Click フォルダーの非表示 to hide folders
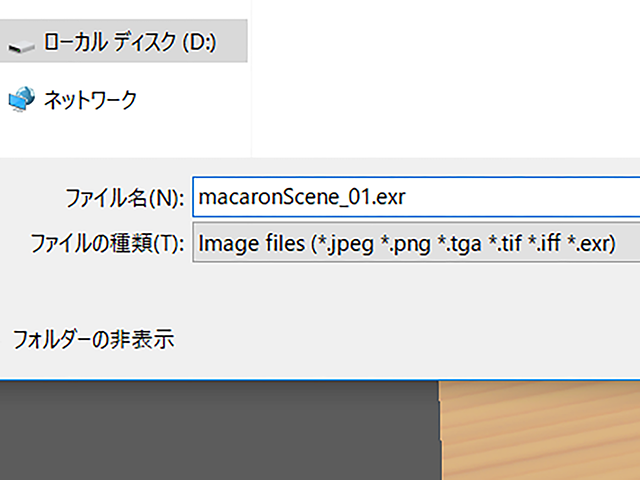This screenshot has width=640, height=480. 93,340
